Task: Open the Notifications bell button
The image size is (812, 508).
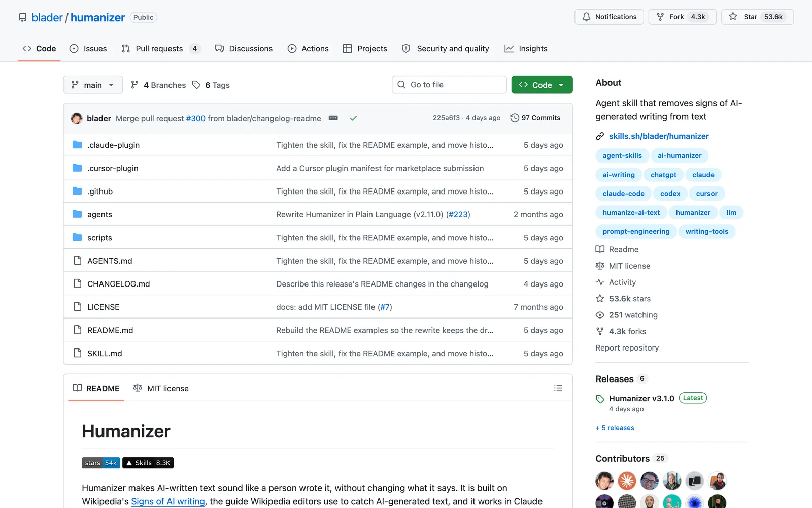Action: point(609,17)
